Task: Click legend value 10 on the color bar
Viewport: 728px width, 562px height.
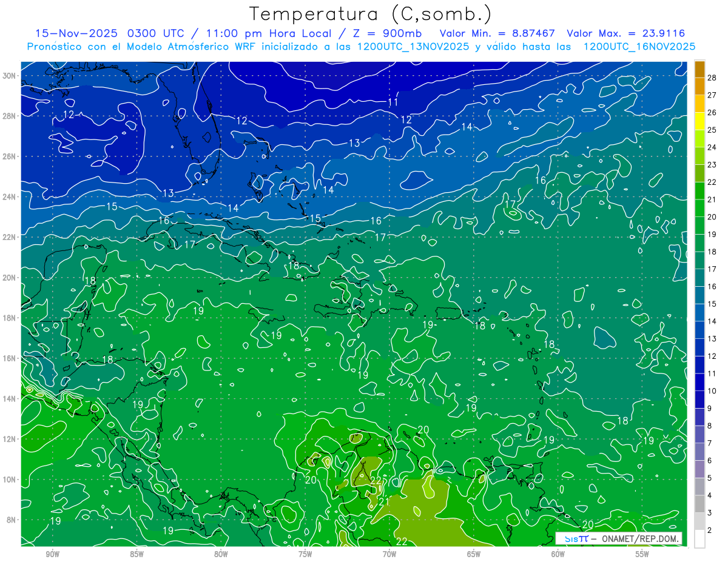Action: 712,391
